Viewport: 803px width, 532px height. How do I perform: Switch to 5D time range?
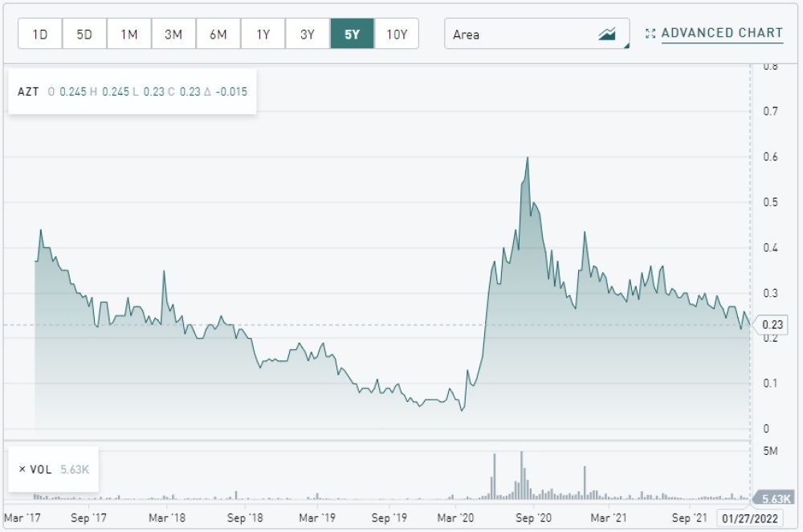(84, 35)
